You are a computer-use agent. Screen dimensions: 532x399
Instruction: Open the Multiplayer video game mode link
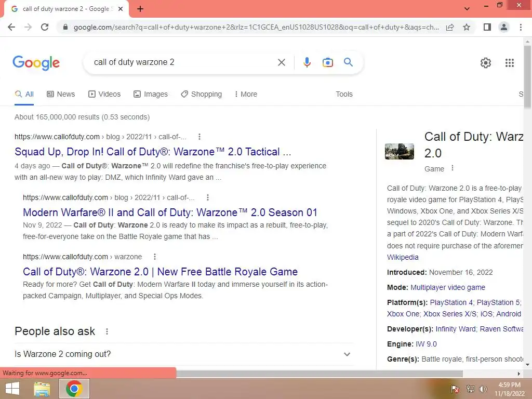[448, 287]
